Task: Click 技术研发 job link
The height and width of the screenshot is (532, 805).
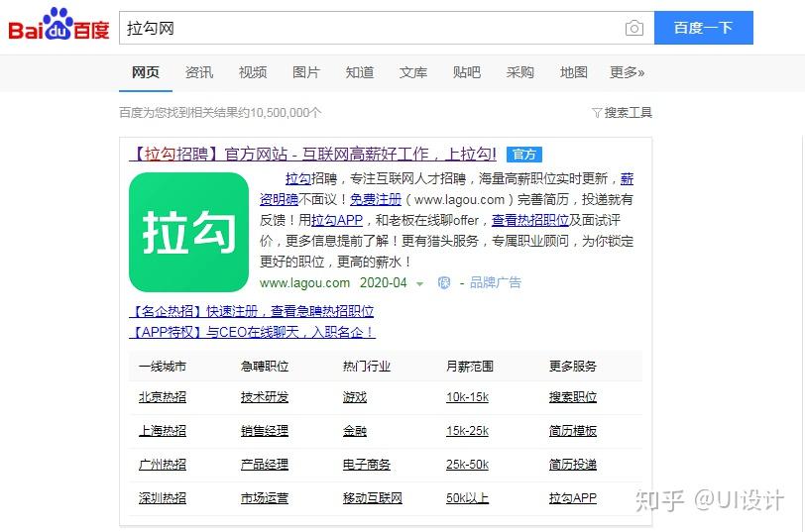Action: coord(265,397)
